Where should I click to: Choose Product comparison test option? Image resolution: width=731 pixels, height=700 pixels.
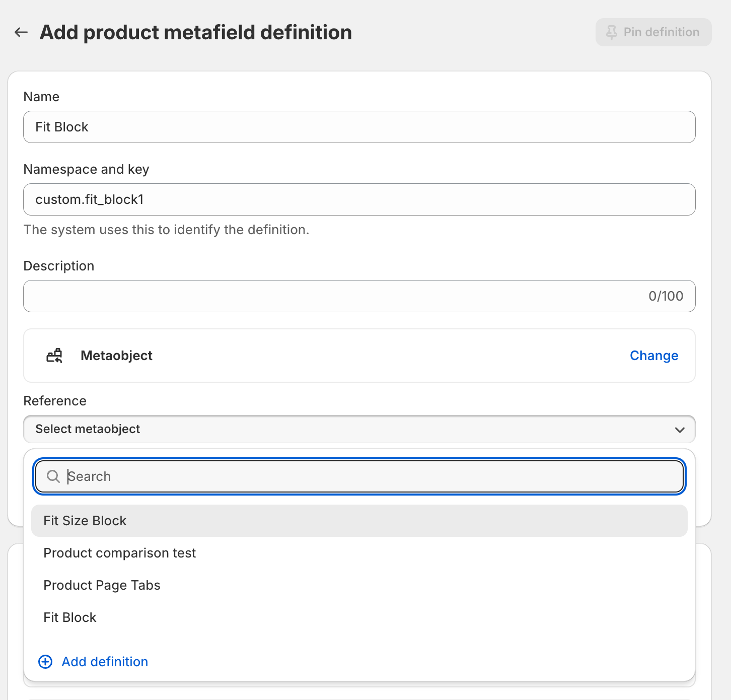coord(359,553)
